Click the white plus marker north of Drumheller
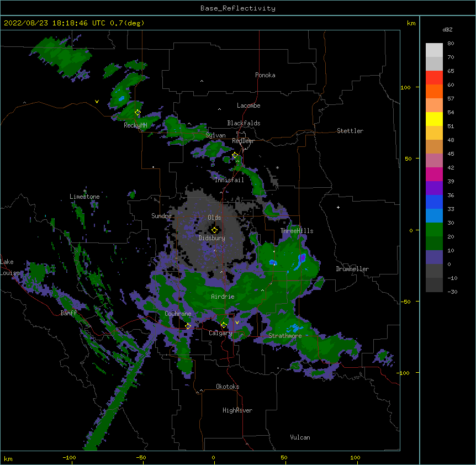Viewport: 476px width, 465px height. (x=338, y=207)
